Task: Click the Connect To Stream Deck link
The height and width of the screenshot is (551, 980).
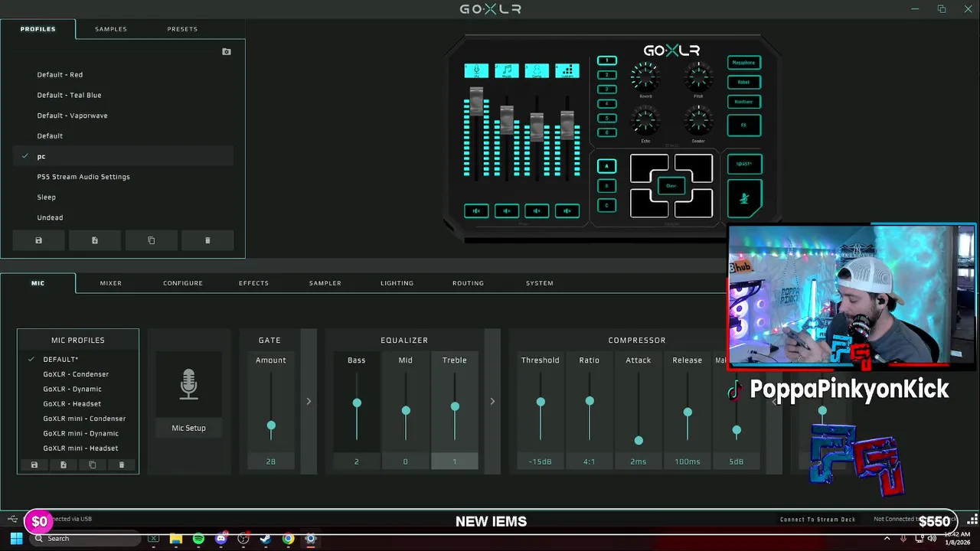Action: [818, 520]
